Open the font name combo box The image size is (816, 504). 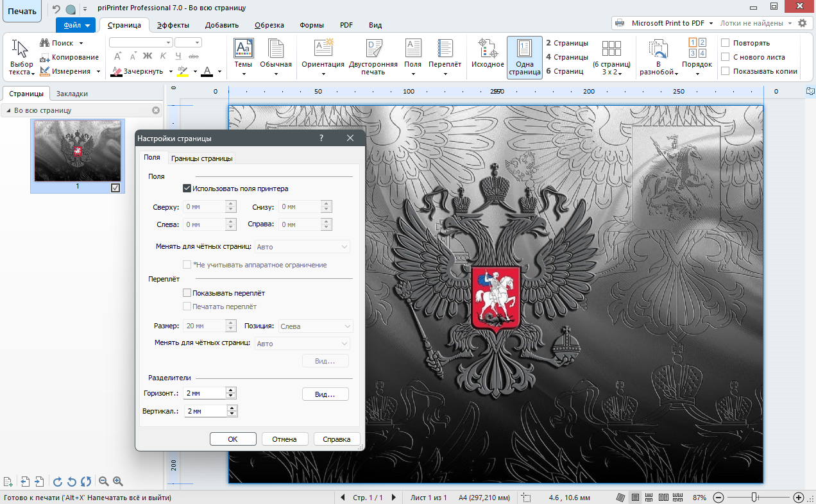click(140, 43)
